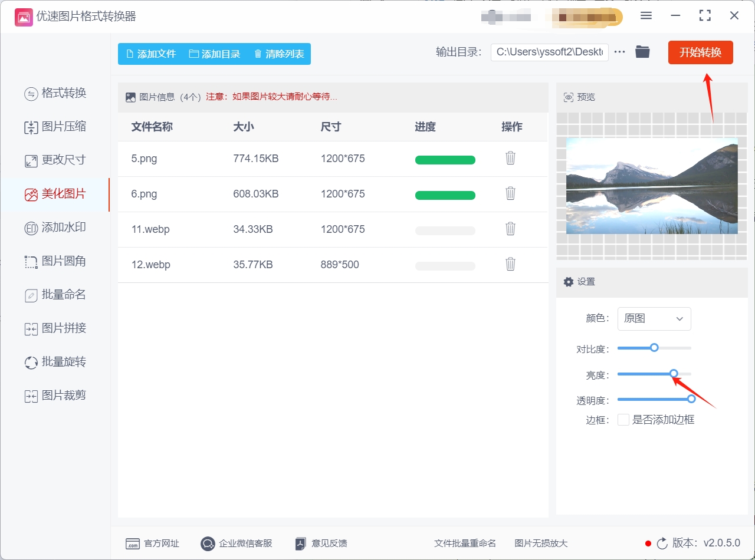
Task: Open 意见反馈 link
Action: (x=321, y=543)
